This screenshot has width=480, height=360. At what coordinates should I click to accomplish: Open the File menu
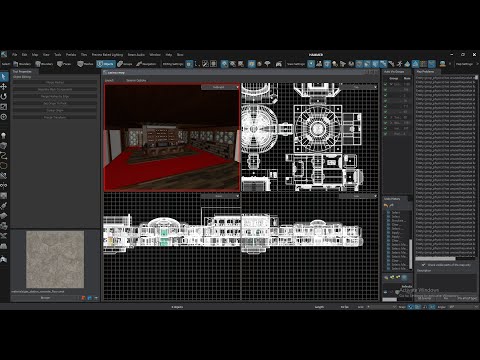tap(14, 54)
